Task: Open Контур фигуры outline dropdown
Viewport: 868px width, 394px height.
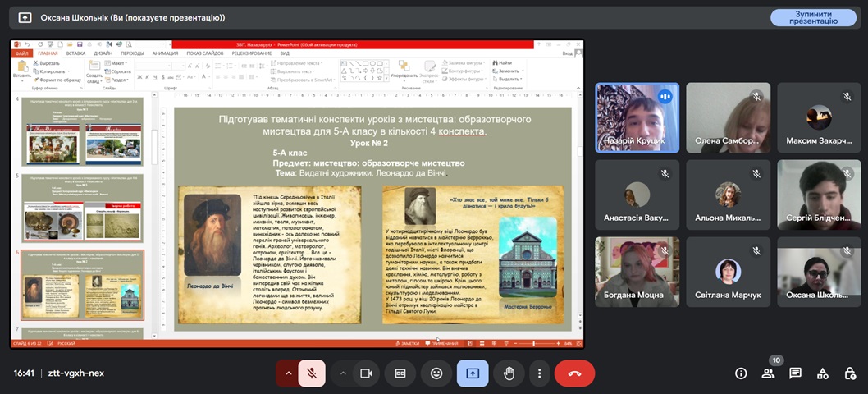Action: point(462,71)
